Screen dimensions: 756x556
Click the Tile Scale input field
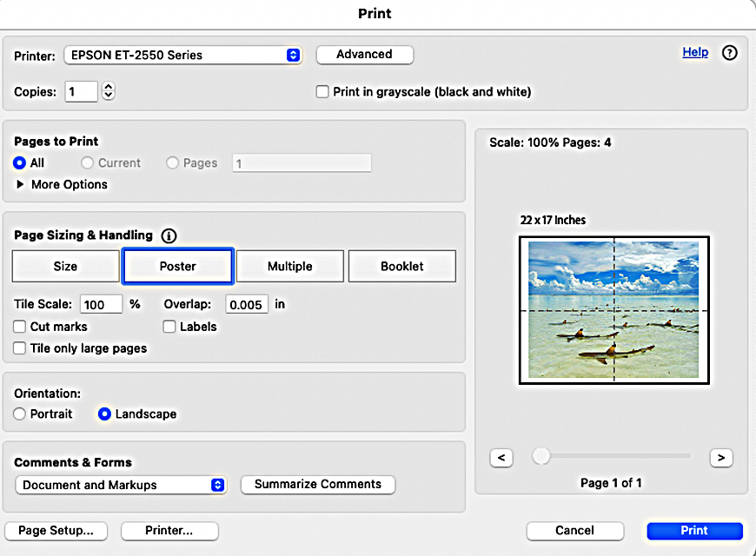(x=101, y=305)
